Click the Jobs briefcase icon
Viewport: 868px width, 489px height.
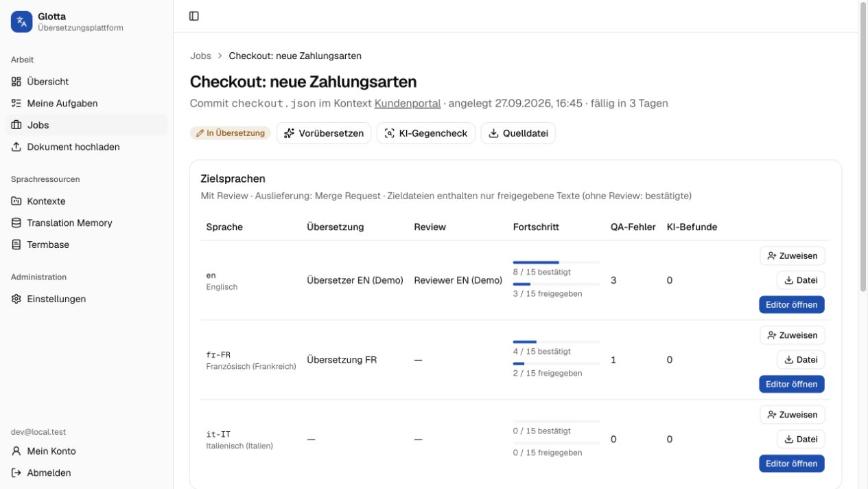pos(16,125)
